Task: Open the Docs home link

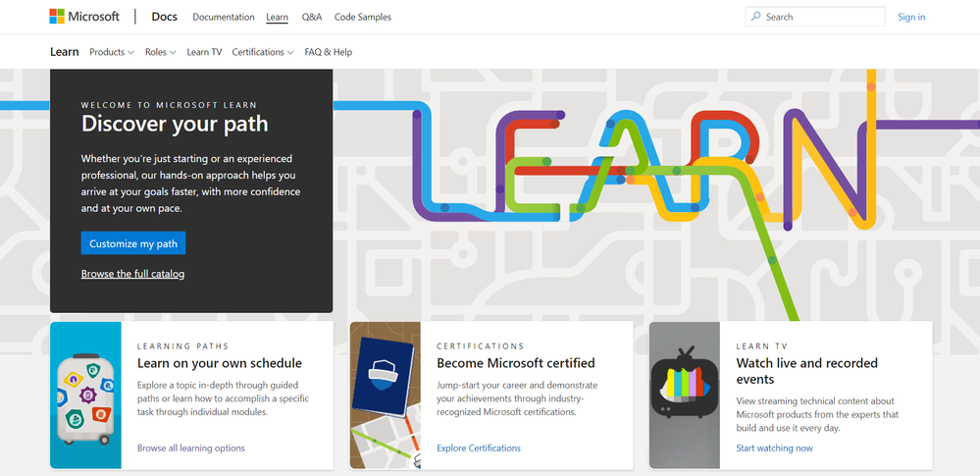Action: coord(165,17)
